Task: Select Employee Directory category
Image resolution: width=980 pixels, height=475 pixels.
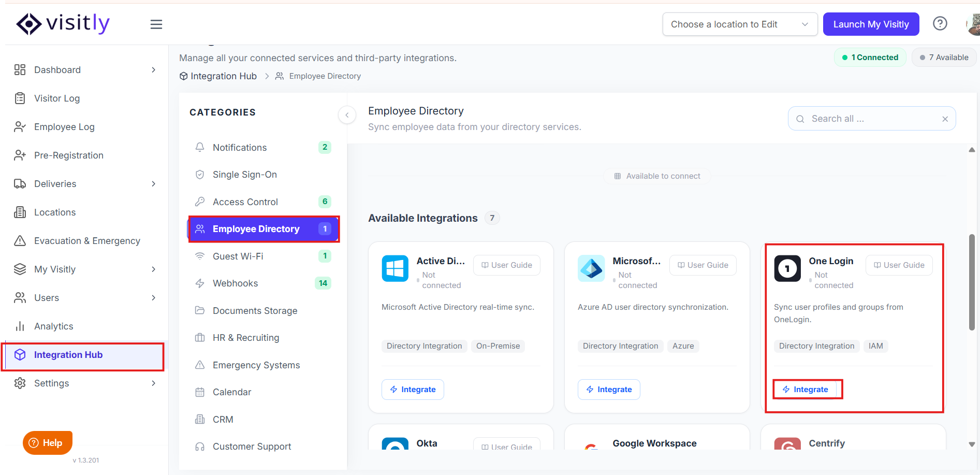Action: point(263,229)
